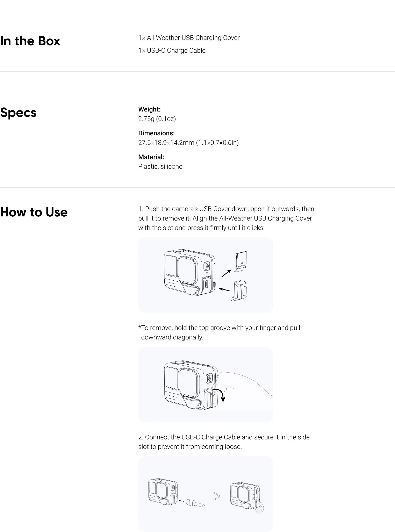Click the power button icon on first camera drawing

207,266
